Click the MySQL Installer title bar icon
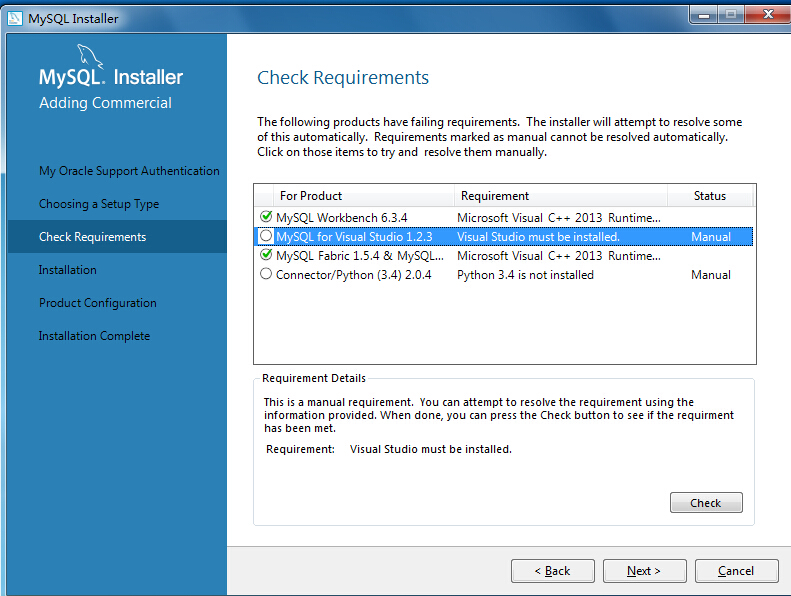This screenshot has height=596, width=791. [15, 18]
